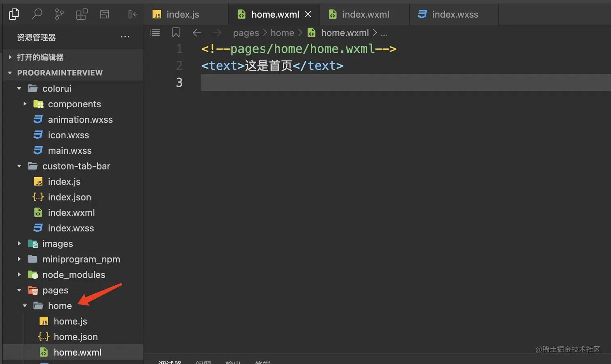Open index.wxss in the file tree
Viewport: 611px width, 364px height.
[x=73, y=228]
